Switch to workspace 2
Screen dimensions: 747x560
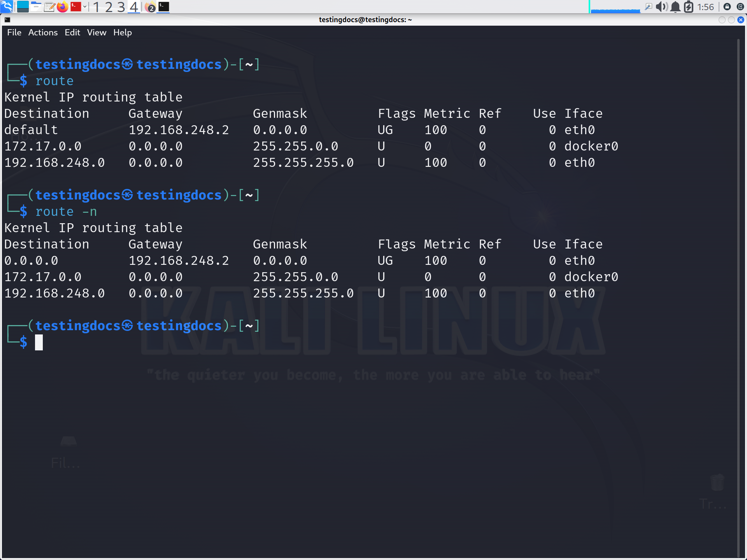109,7
